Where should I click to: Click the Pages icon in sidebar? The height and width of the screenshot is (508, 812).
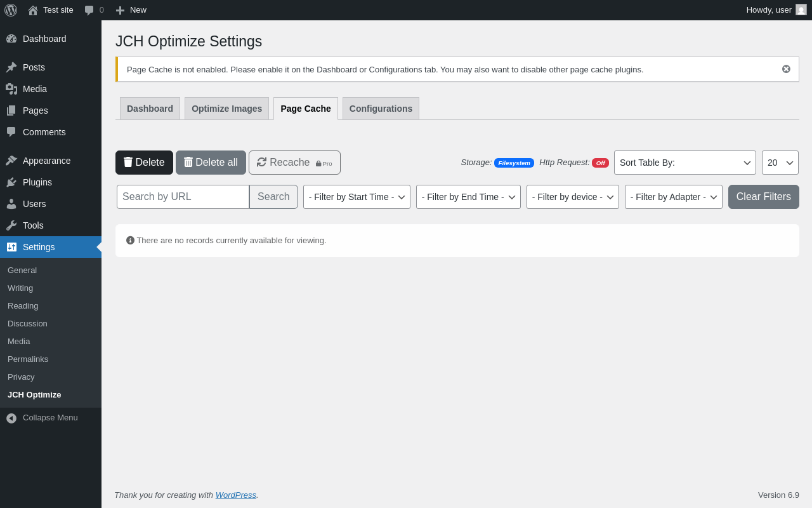tap(11, 110)
